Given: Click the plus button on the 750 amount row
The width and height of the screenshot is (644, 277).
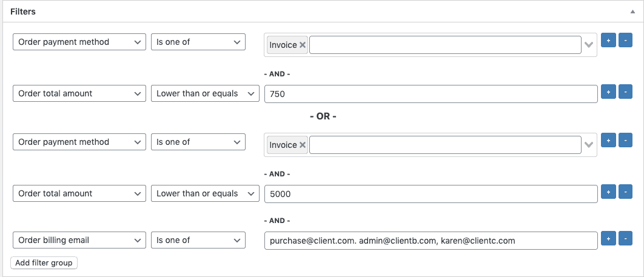Looking at the screenshot, I should coord(608,92).
